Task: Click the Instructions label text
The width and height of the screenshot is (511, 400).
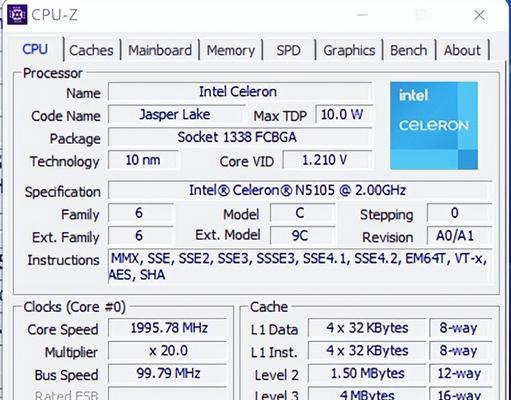Action: [64, 260]
